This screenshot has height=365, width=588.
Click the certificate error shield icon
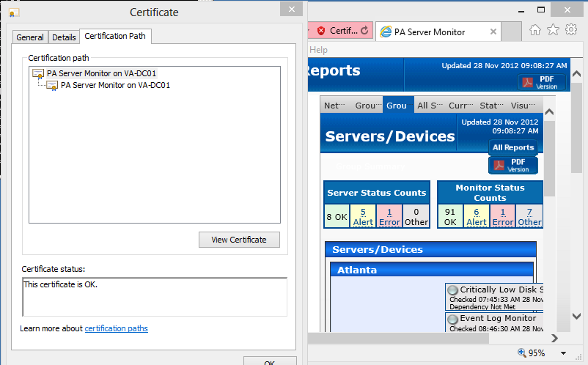pyautogui.click(x=321, y=31)
